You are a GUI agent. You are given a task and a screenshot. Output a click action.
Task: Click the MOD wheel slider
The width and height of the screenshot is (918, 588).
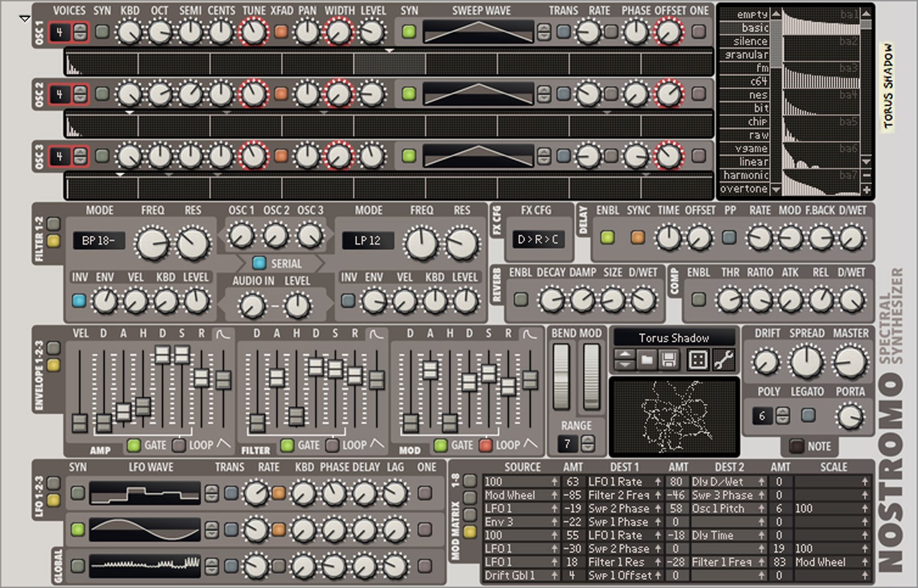[591, 375]
